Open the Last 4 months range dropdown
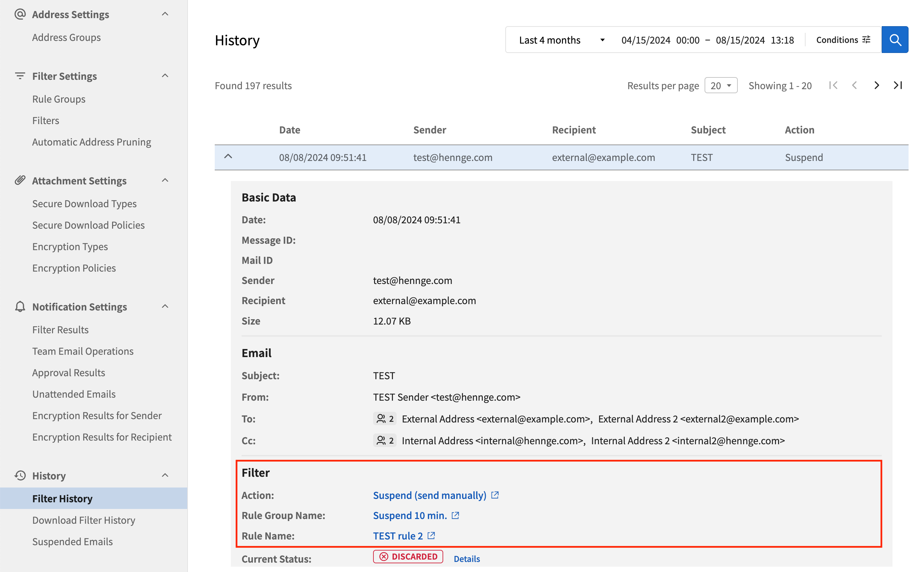The image size is (924, 572). pos(562,40)
